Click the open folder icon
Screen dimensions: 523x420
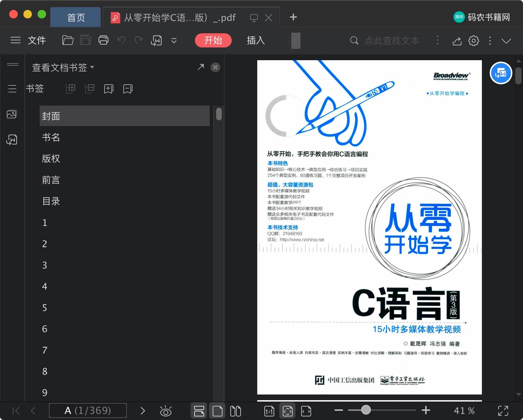(x=68, y=40)
